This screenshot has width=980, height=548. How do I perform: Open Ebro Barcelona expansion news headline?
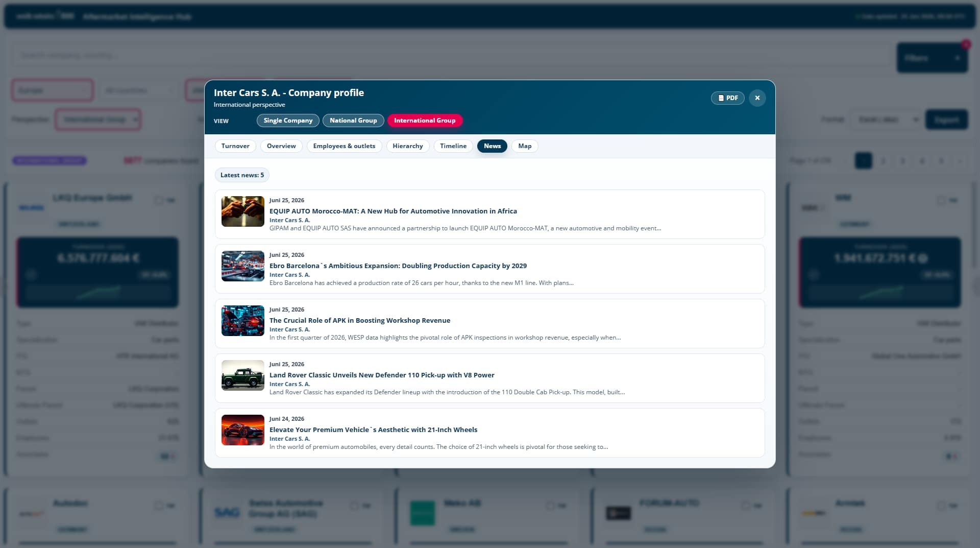[398, 266]
